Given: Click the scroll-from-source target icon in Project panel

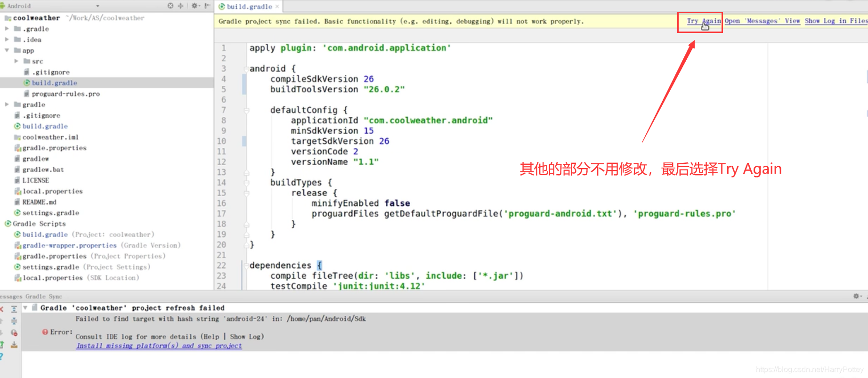Looking at the screenshot, I should (170, 6).
